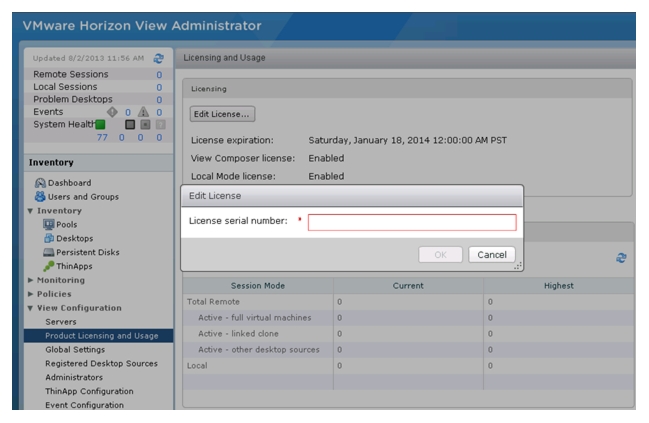The image size is (649, 423).
Task: Click the Desktops icon
Action: (49, 238)
